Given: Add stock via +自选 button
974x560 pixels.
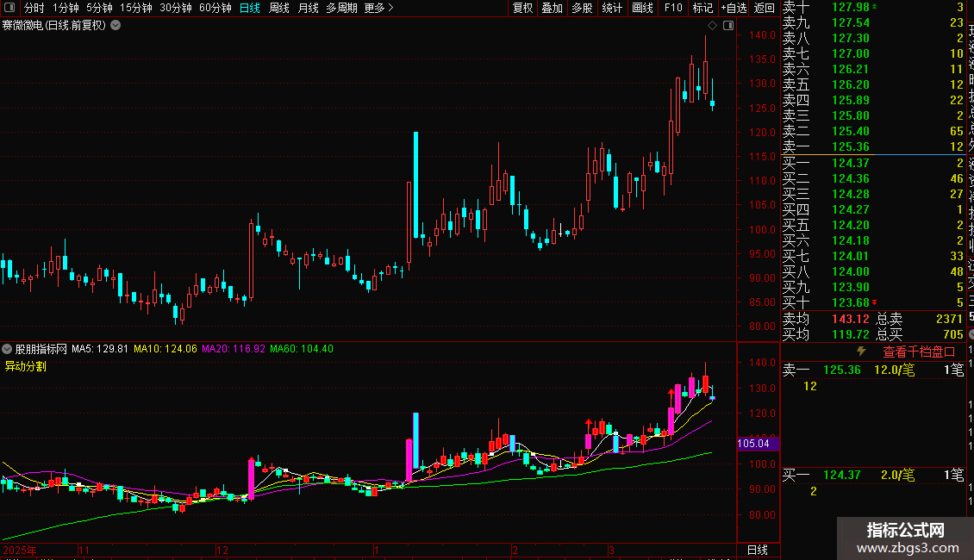Looking at the screenshot, I should coord(734,8).
